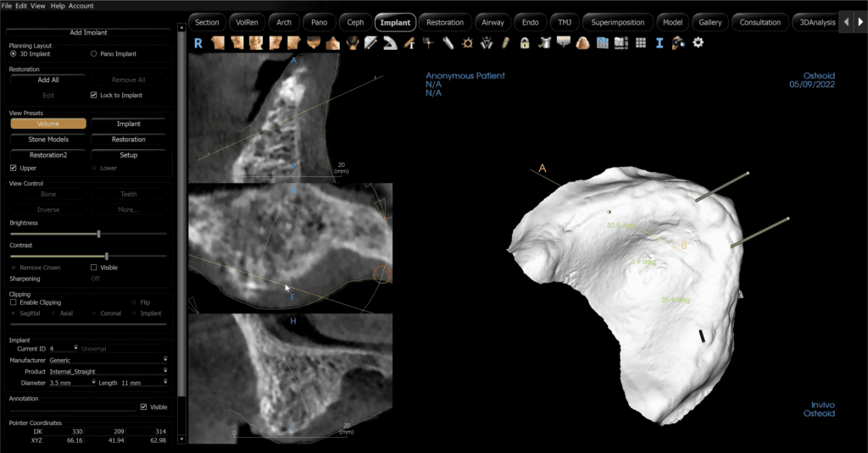The height and width of the screenshot is (453, 868).
Task: Open the Manufacturer dropdown
Action: click(108, 360)
